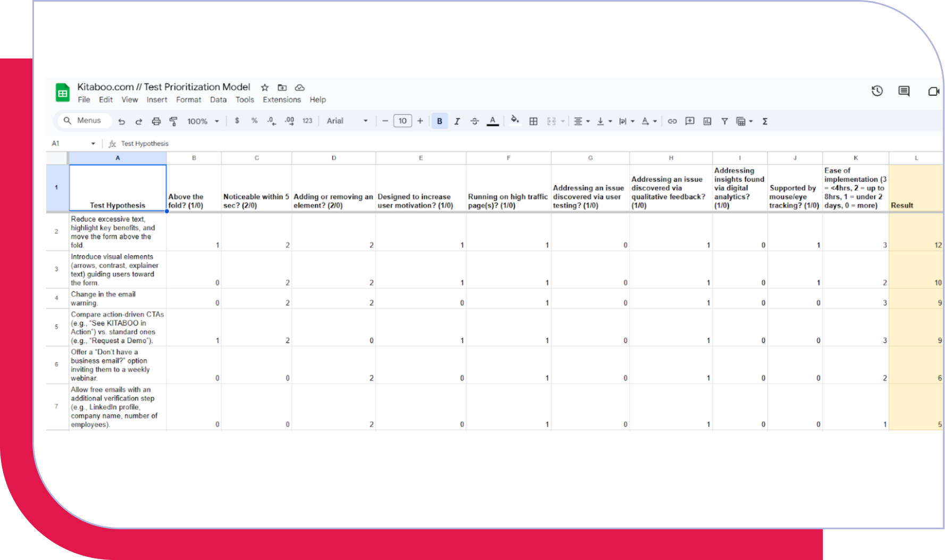Open the comments panel icon
The width and height of the screenshot is (945, 560).
(x=904, y=91)
